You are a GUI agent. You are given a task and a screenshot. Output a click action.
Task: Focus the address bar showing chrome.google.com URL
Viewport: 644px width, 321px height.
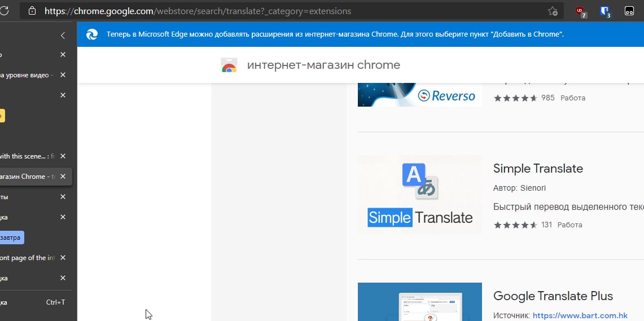pyautogui.click(x=292, y=11)
